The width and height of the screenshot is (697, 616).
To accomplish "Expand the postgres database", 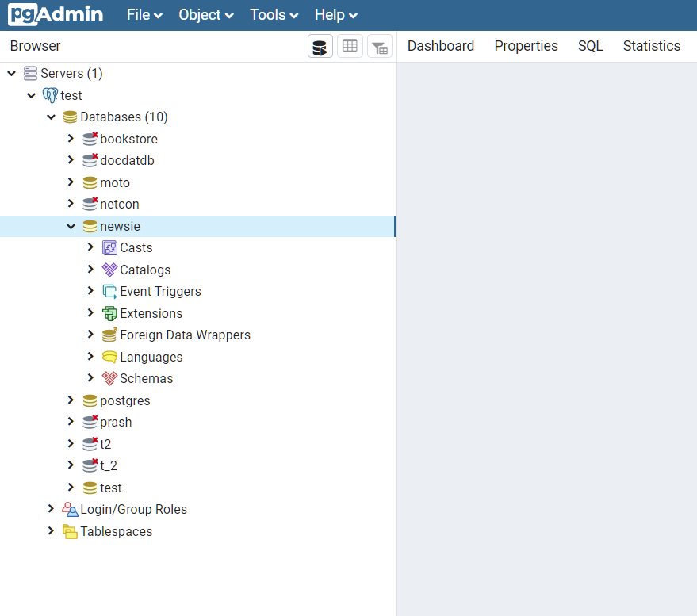I will click(x=71, y=400).
